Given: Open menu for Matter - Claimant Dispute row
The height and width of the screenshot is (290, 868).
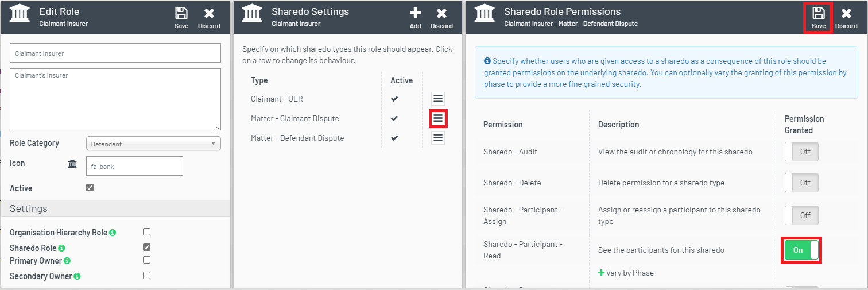Looking at the screenshot, I should (438, 118).
